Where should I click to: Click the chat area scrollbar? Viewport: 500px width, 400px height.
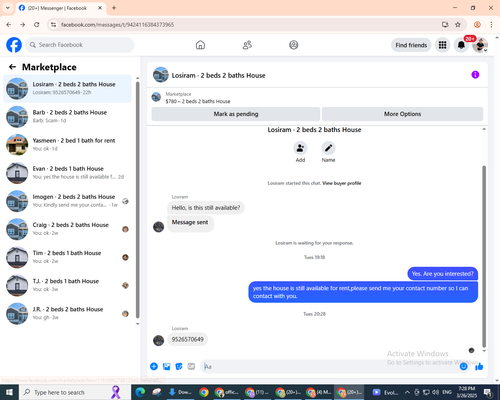click(484, 257)
